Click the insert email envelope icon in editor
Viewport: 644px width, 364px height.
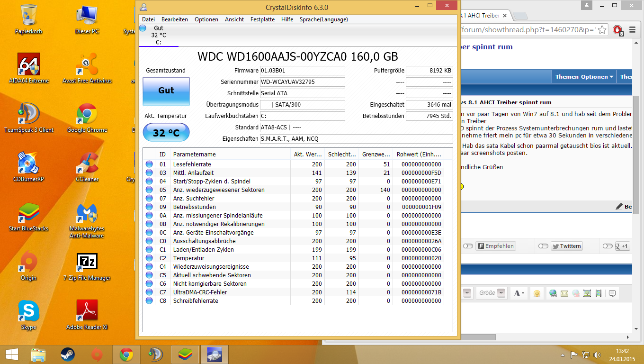tap(564, 293)
